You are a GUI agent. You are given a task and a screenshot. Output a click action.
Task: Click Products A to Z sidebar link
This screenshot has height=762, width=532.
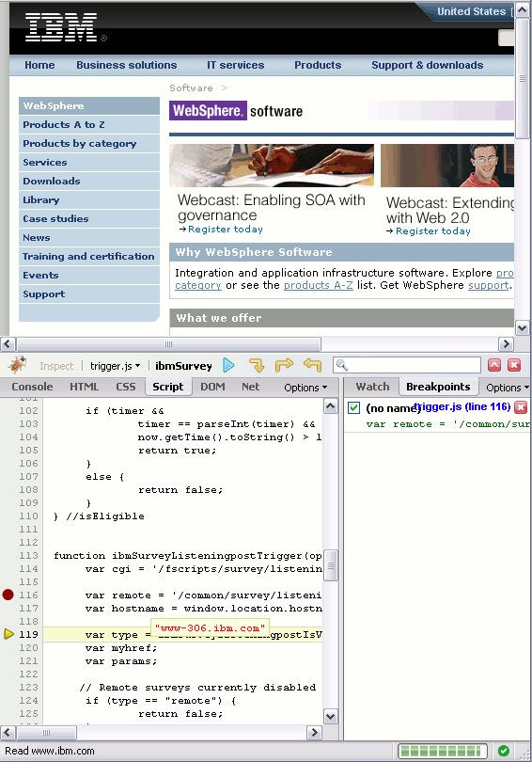[x=89, y=125]
